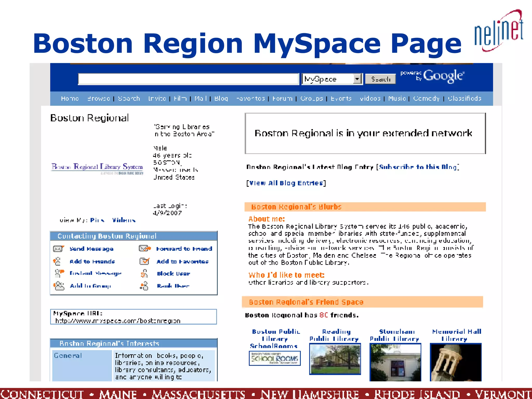Screen dimensions: 532x399
Task: Open Events in navigation bar
Action: click(x=341, y=98)
